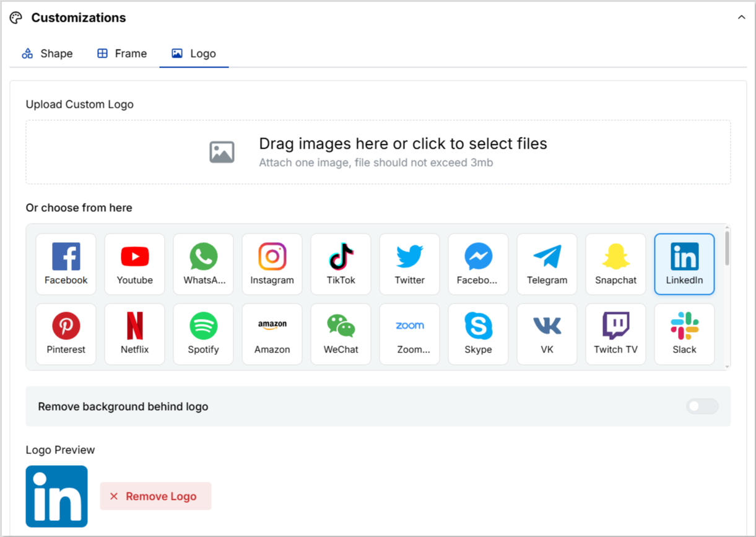The height and width of the screenshot is (537, 756).
Task: Click the image placeholder icon in dropzone
Action: pos(222,152)
